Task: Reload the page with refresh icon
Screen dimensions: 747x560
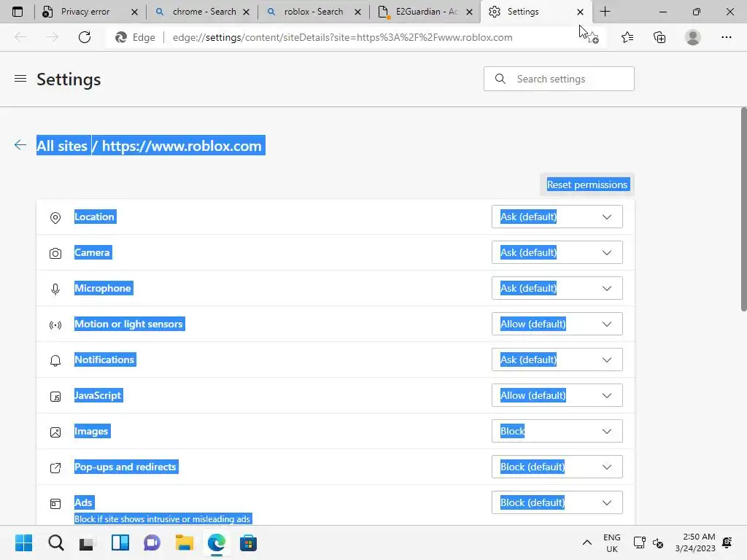Action: tap(85, 37)
